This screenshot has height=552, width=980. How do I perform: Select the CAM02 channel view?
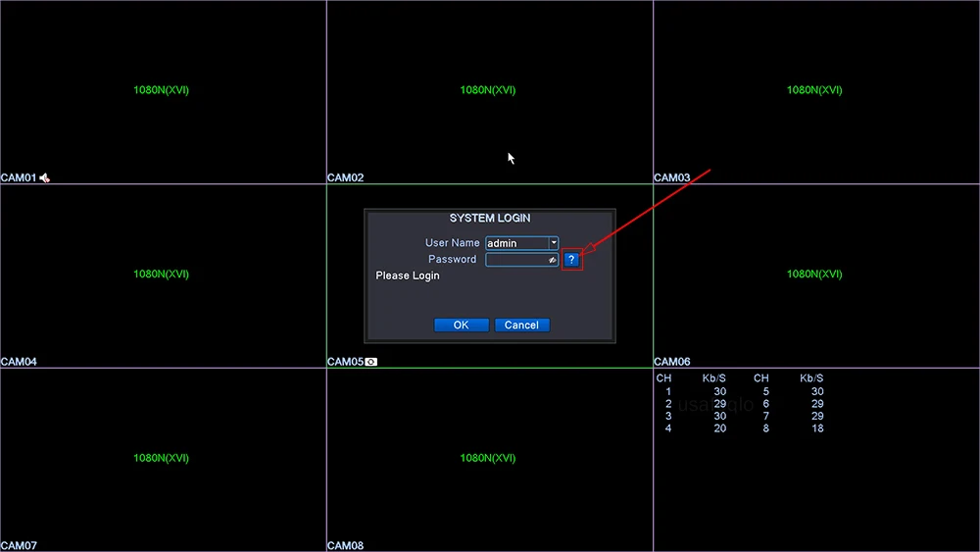pos(489,91)
